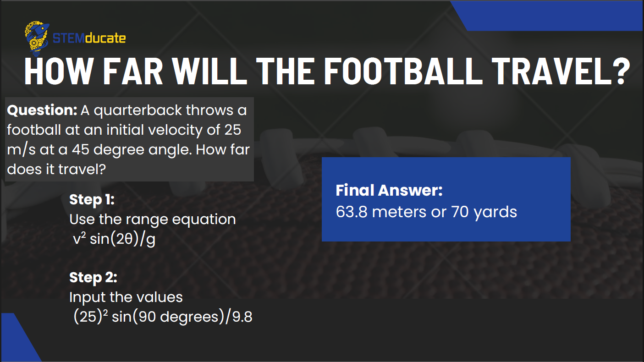The image size is (644, 362).
Task: Select '63.8 meters or 70 yards' text
Action: click(426, 212)
